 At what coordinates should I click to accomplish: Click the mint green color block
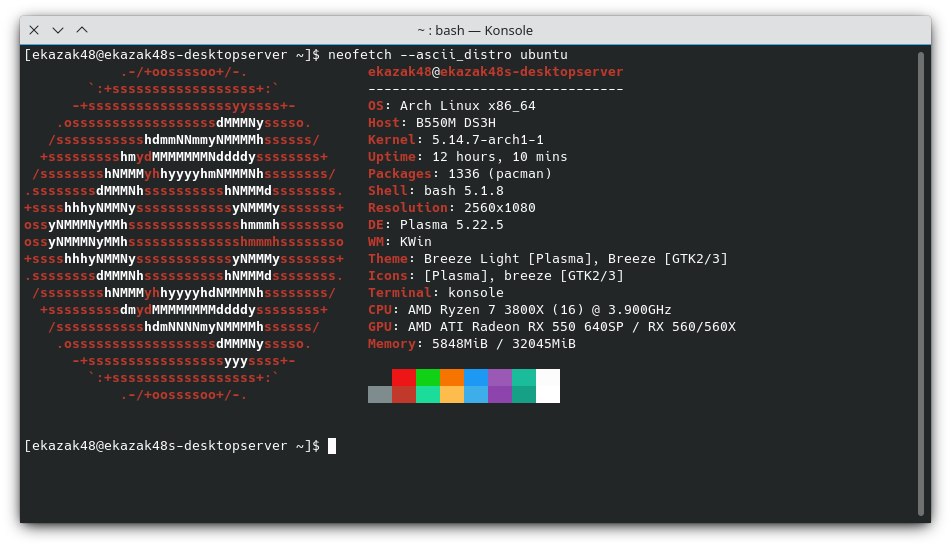tap(428, 394)
